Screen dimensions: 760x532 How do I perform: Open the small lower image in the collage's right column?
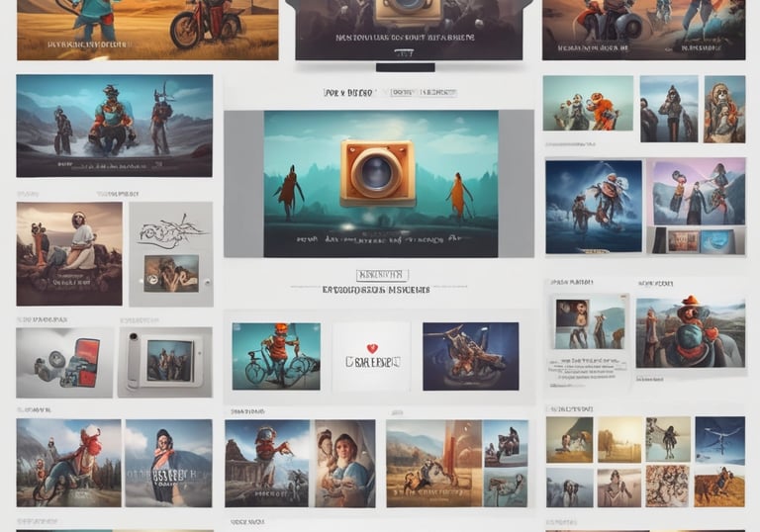pos(506,488)
